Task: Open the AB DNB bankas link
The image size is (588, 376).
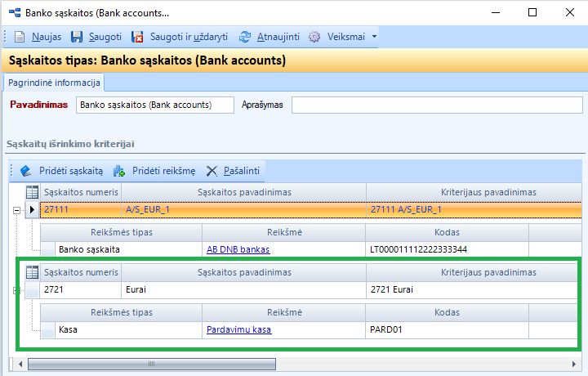Action: tap(238, 249)
